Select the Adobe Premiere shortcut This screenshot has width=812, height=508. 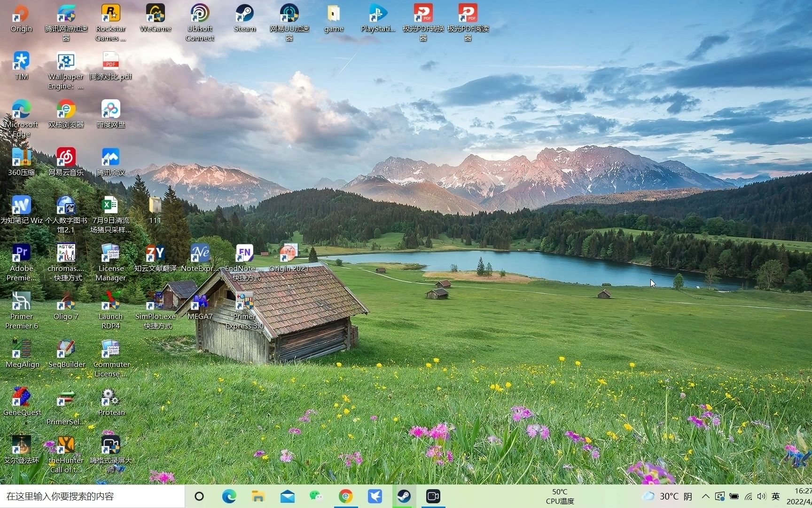tap(21, 262)
